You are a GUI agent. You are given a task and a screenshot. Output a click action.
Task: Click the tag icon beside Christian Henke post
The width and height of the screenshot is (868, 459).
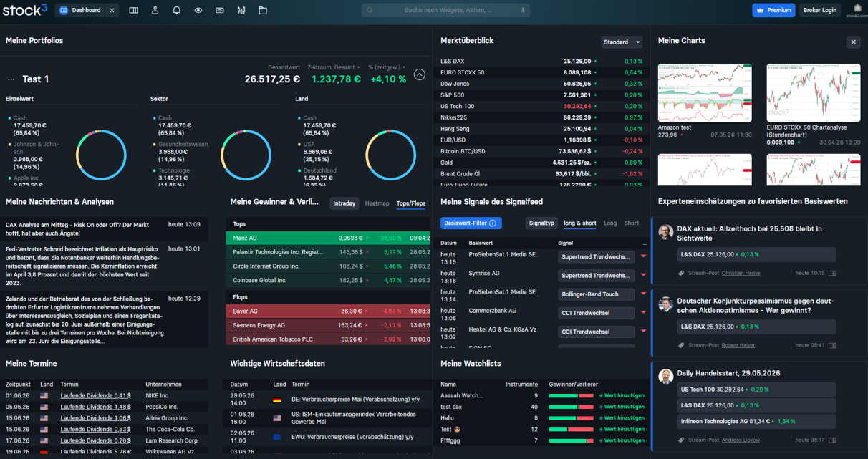pos(682,274)
